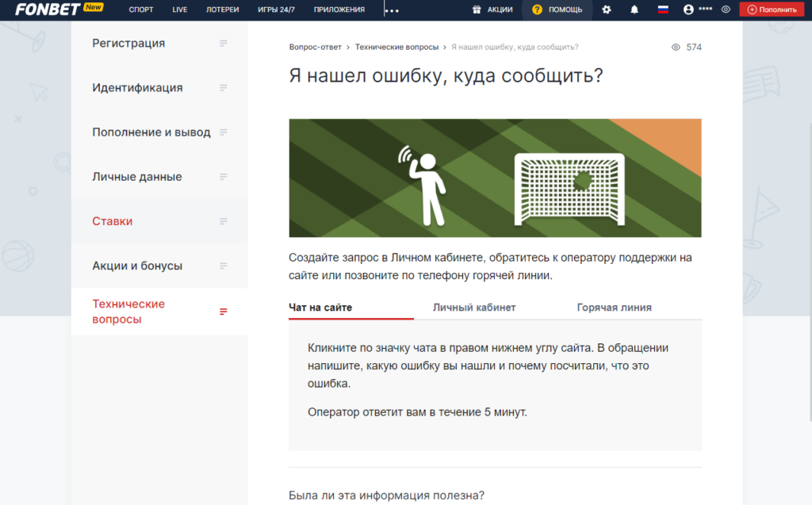The height and width of the screenshot is (505, 812).
Task: Click text Была ли эта информация полезна?
Action: click(386, 495)
